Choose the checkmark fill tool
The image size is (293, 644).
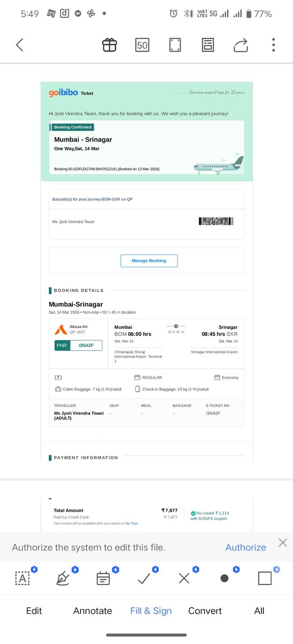click(x=144, y=578)
